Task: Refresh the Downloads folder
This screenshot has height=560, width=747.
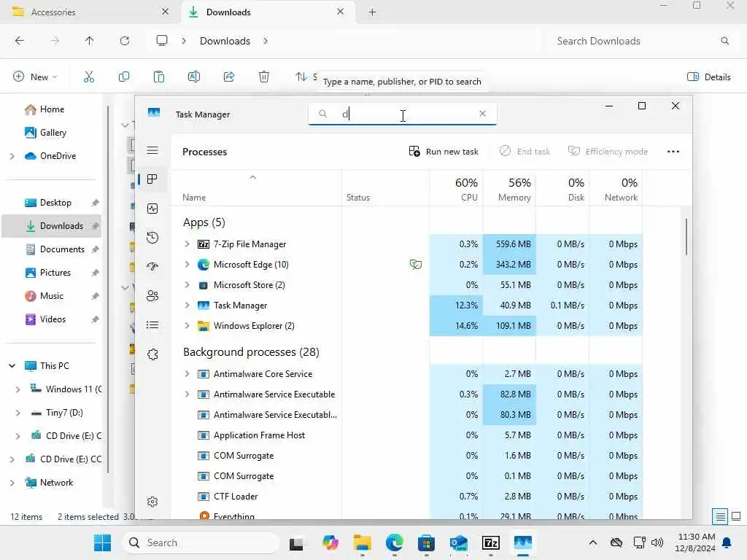Action: coord(125,41)
